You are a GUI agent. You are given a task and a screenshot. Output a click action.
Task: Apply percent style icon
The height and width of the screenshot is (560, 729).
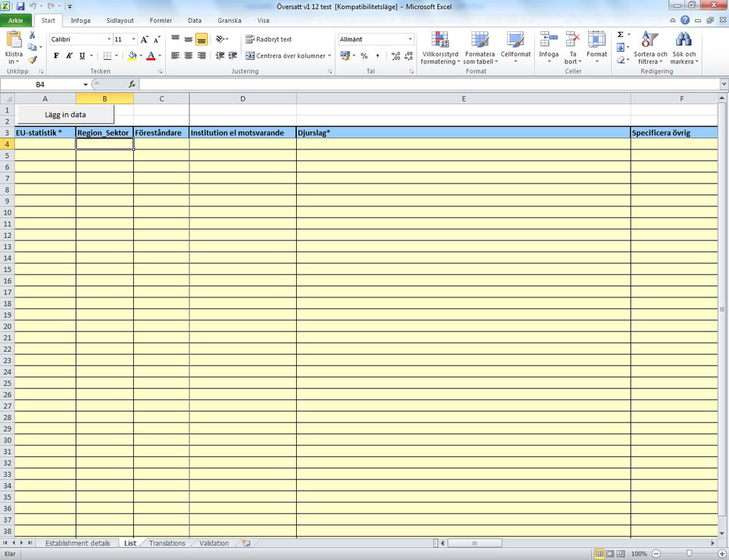pos(364,56)
